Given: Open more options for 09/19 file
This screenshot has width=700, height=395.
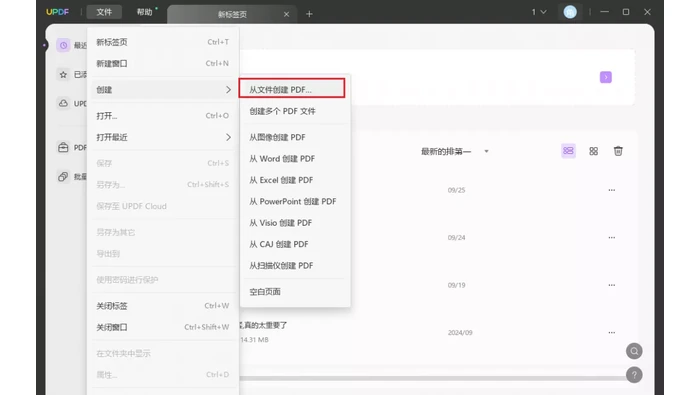Looking at the screenshot, I should click(612, 285).
